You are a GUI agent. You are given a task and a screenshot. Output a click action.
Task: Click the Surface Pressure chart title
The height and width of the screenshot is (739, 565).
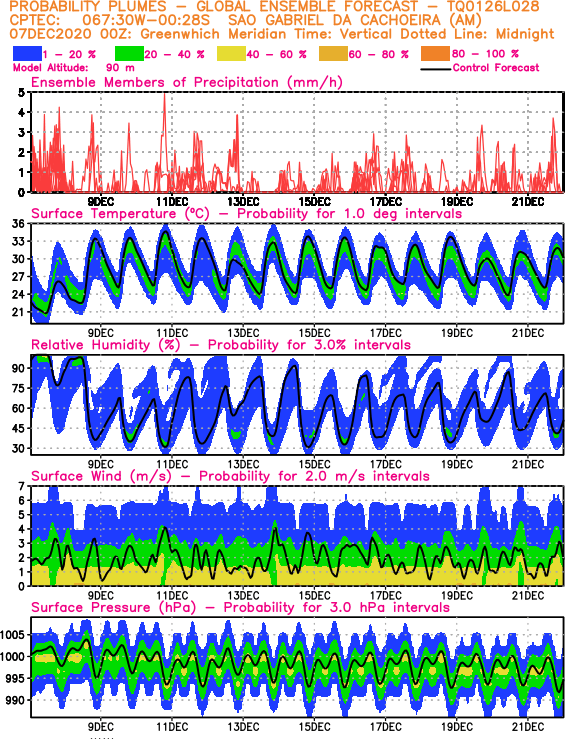pos(240,607)
